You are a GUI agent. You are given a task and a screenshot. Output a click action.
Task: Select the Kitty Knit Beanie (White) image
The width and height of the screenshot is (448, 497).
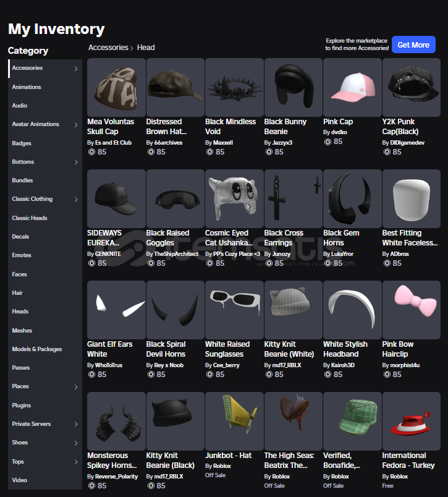pos(294,310)
